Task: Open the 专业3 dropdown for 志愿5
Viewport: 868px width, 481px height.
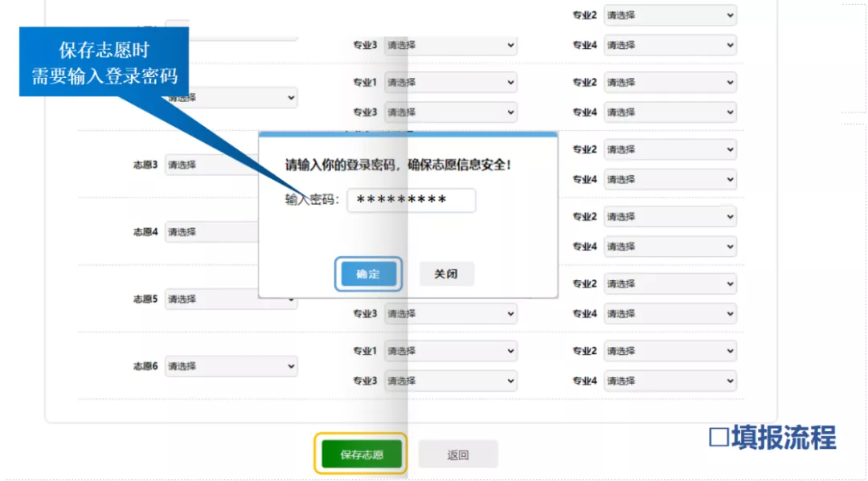Action: coord(450,313)
